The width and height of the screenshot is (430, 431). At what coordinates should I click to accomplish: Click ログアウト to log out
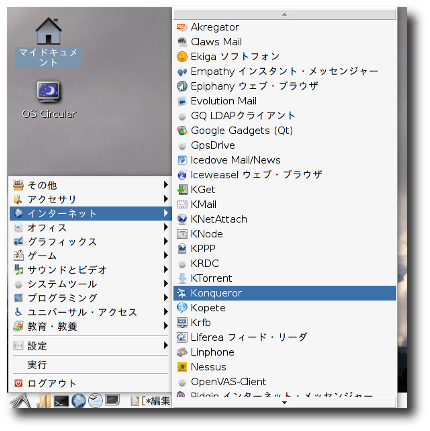[x=90, y=383]
